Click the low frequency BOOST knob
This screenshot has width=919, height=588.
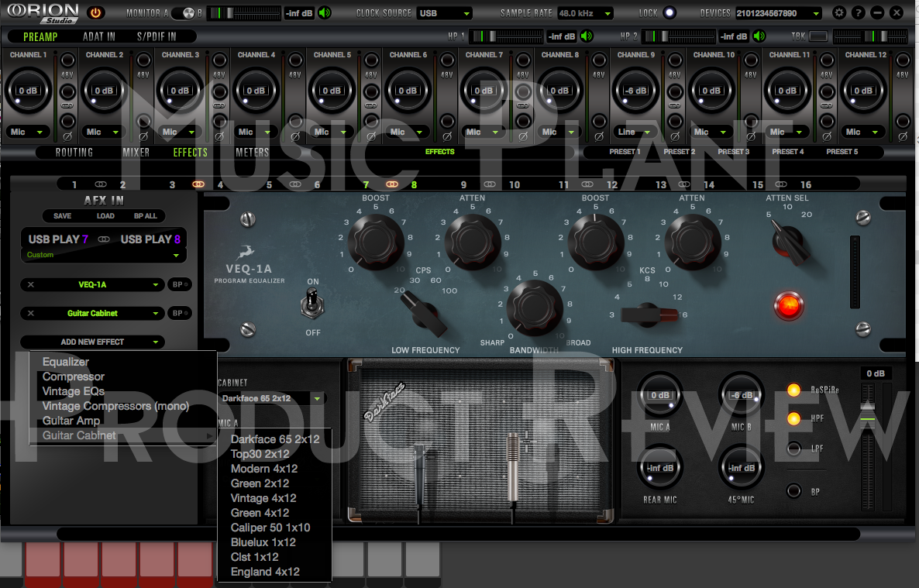tap(375, 242)
